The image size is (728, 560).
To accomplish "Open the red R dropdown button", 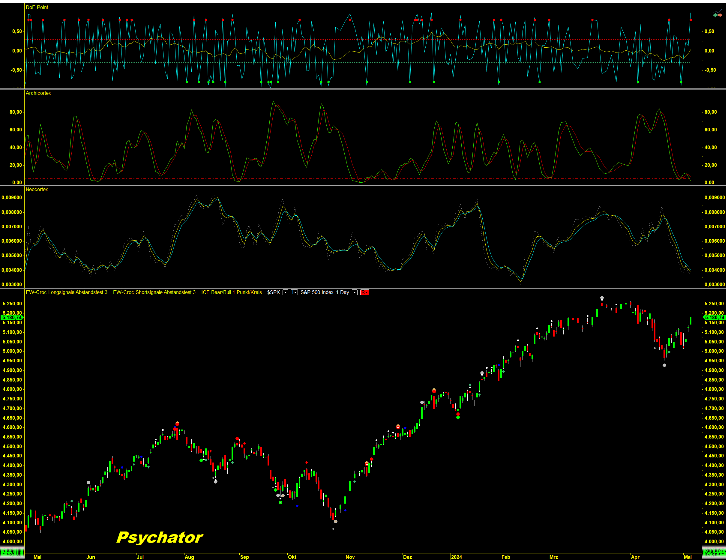I will [x=364, y=292].
